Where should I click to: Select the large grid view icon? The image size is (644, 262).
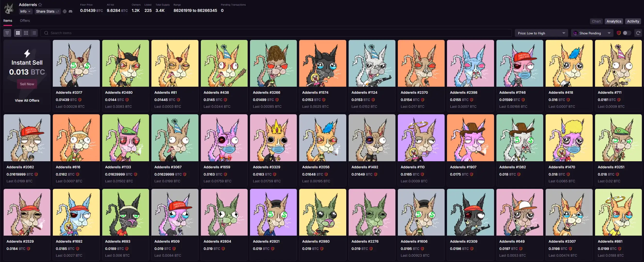click(18, 33)
